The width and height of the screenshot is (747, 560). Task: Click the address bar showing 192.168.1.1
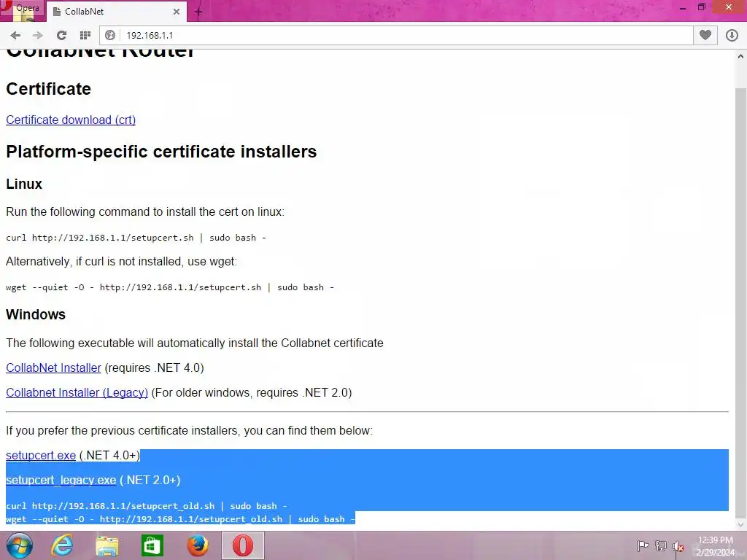(x=396, y=35)
